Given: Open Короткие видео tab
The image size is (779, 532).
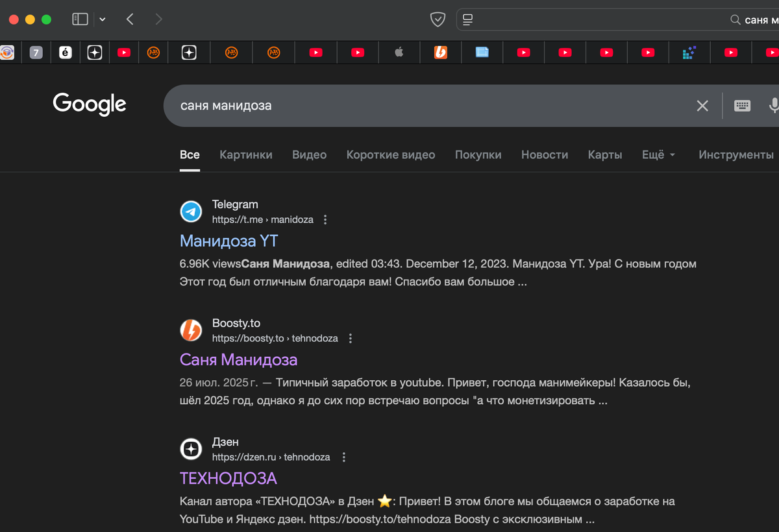Looking at the screenshot, I should tap(391, 154).
